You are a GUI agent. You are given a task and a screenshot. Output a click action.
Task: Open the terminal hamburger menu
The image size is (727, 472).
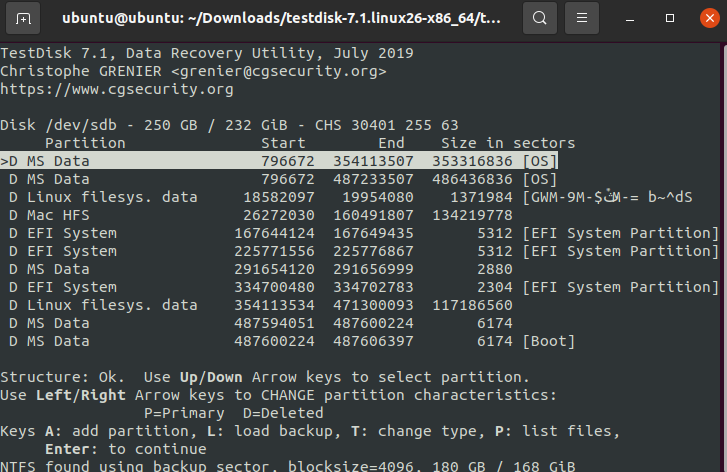(x=582, y=18)
